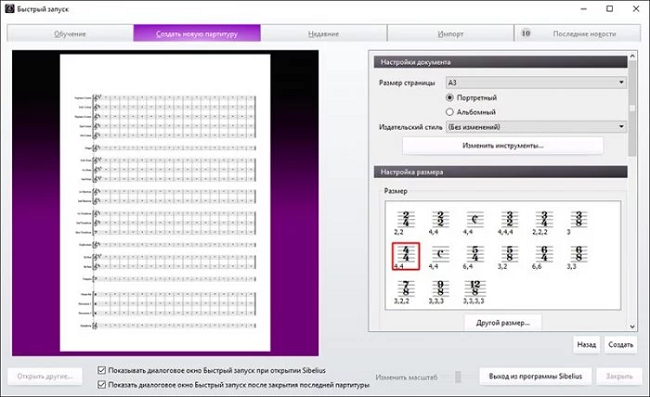The width and height of the screenshot is (650, 397).
Task: Toggle show Quick Start after closing last score
Action: coord(102,385)
